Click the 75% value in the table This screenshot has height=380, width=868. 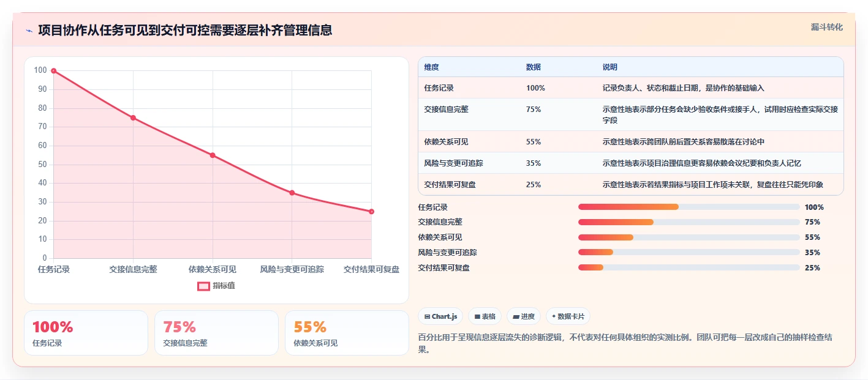pos(534,109)
